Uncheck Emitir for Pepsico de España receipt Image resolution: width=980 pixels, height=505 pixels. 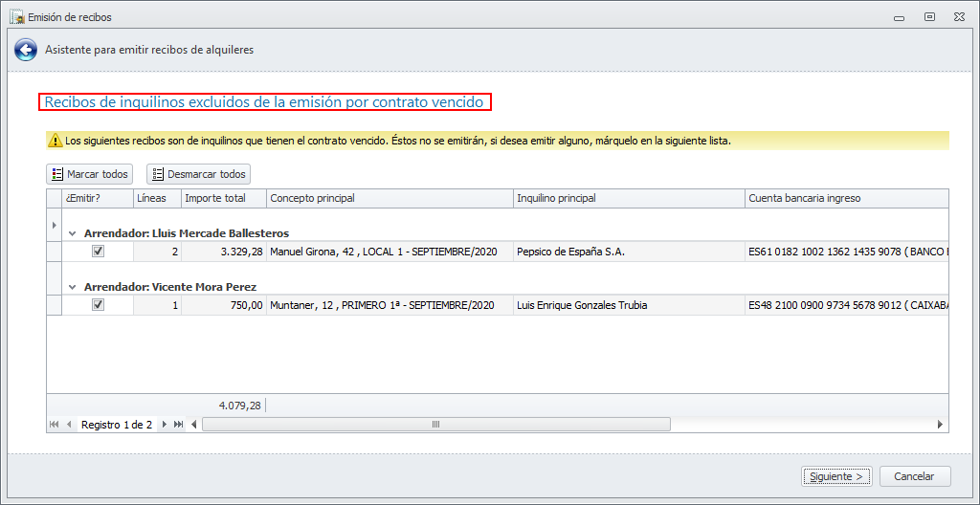pos(98,252)
